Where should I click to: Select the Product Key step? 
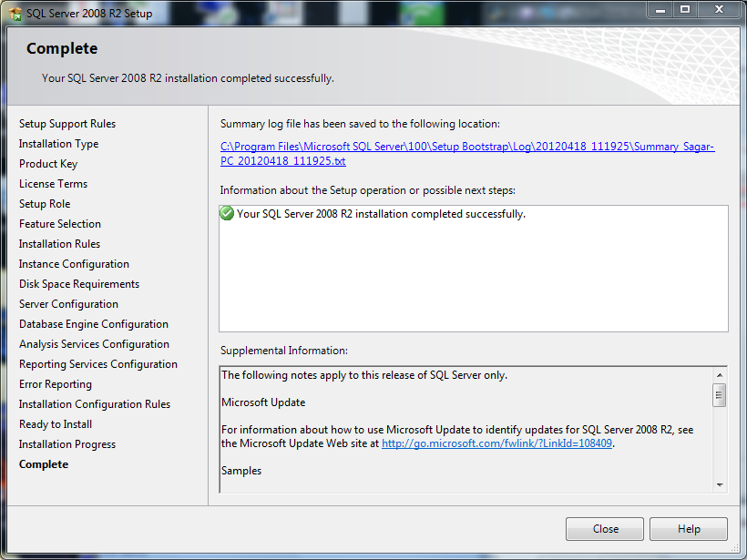coord(48,164)
